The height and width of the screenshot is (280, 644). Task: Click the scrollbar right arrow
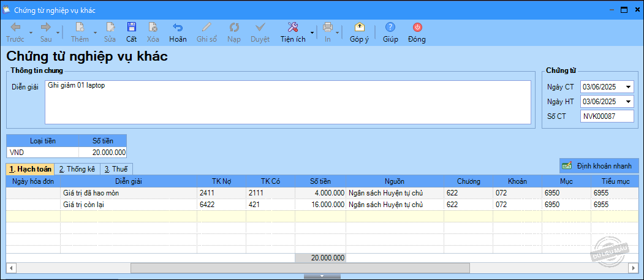(x=633, y=268)
